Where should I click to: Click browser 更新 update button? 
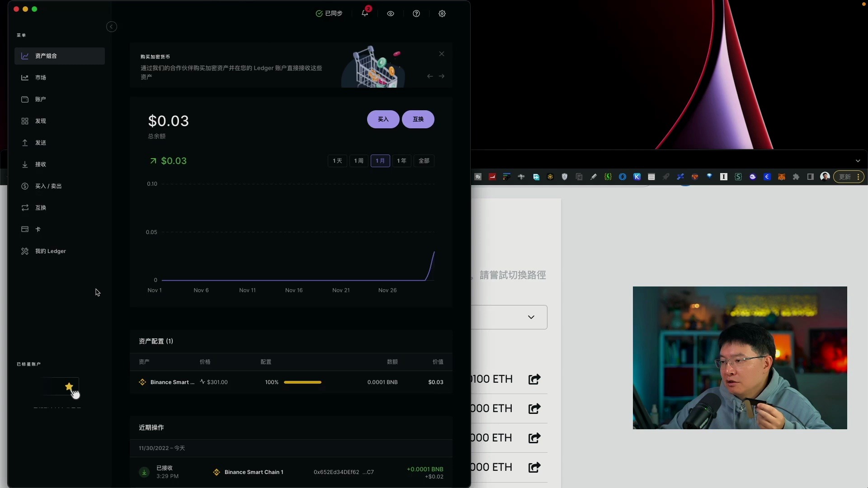[845, 177]
